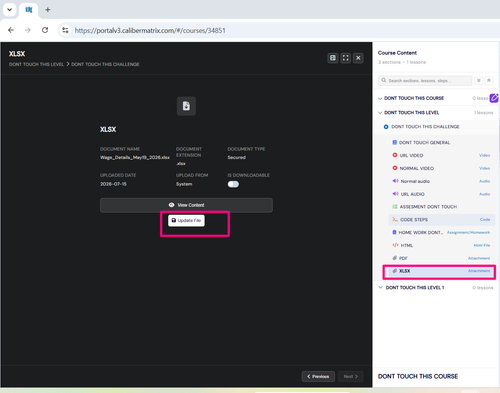Go back using browser back arrow
This screenshot has width=500, height=393.
point(11,30)
